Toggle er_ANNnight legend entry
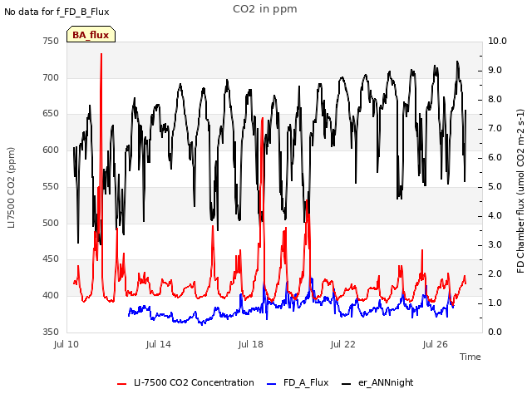Viewport: 532px width, 399px height. pyautogui.click(x=377, y=382)
